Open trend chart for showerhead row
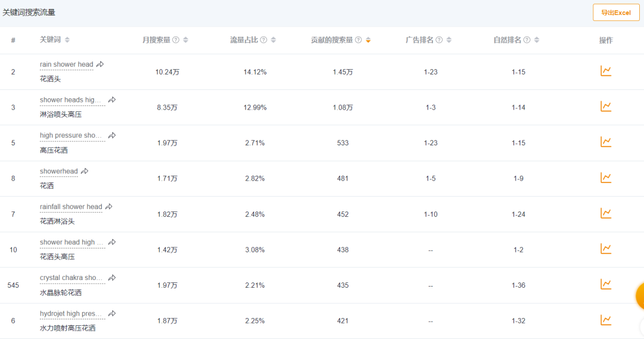644x339 pixels. click(x=606, y=178)
